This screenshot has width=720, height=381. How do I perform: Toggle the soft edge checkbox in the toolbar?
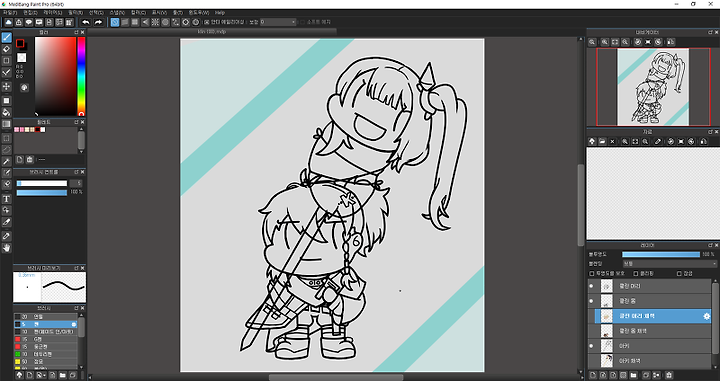click(302, 22)
